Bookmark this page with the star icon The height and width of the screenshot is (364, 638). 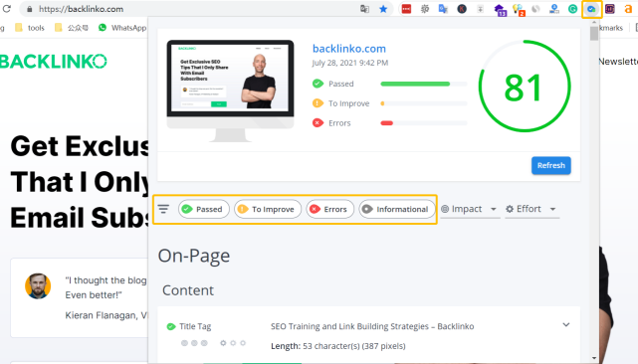383,9
